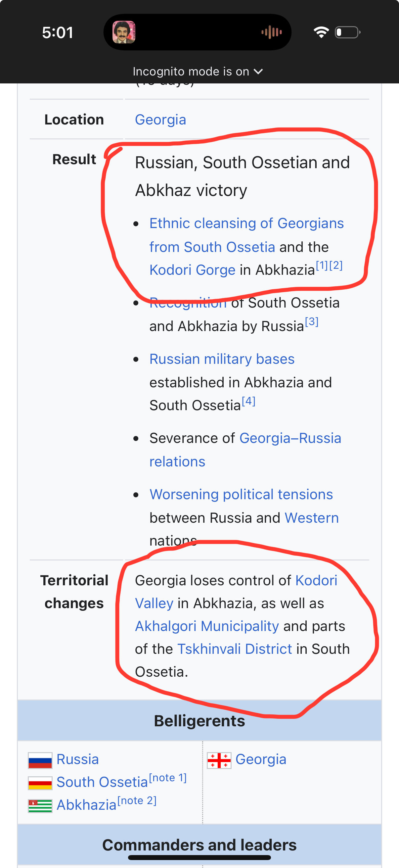399x868 pixels.
Task: Tap the Wi-Fi status icon
Action: (x=321, y=32)
